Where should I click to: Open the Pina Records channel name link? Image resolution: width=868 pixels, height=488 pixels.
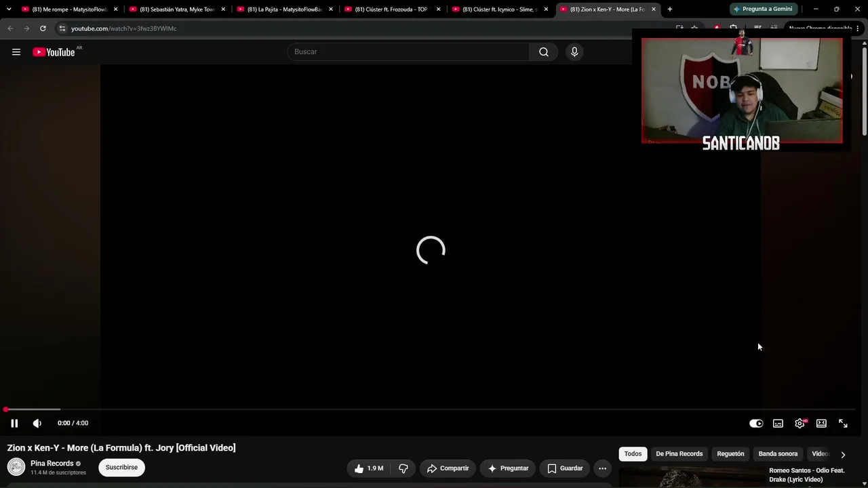pos(52,464)
